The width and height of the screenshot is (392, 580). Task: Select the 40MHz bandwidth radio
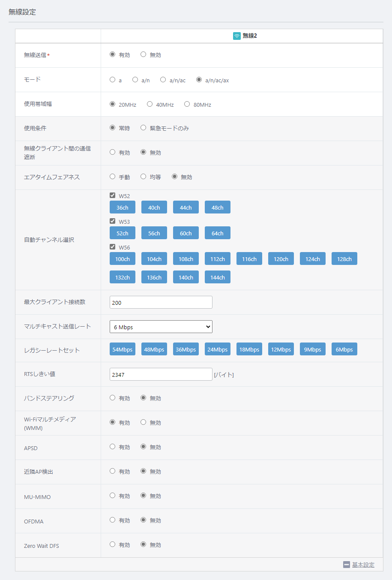pos(150,104)
